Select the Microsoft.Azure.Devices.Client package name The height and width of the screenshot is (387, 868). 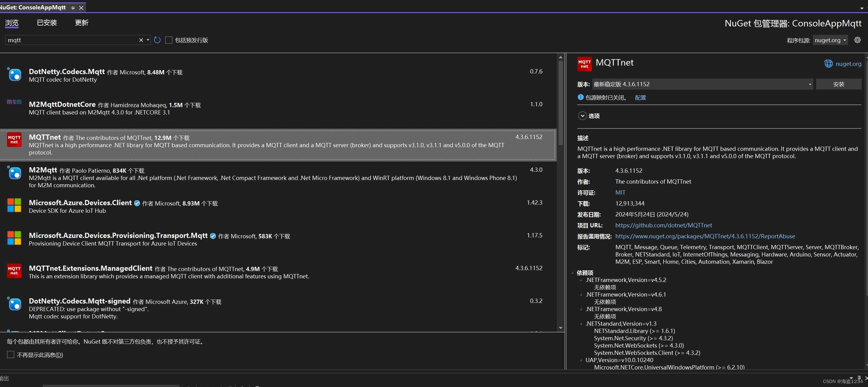coord(80,202)
